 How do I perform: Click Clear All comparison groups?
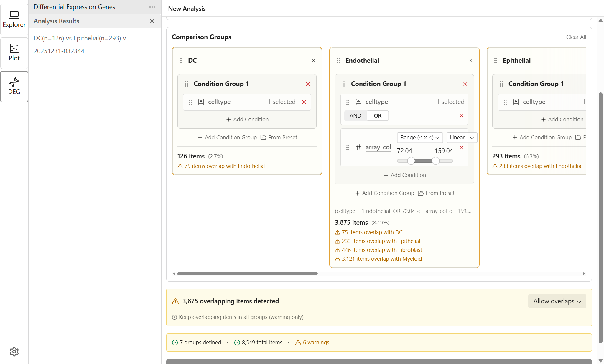576,37
